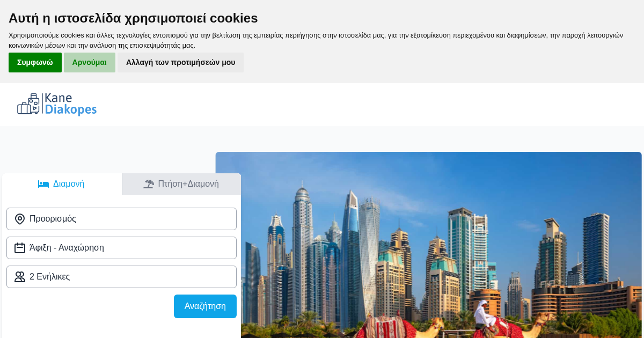Click the Dubai skyline hero image
The image size is (644, 338).
pyautogui.click(x=429, y=245)
